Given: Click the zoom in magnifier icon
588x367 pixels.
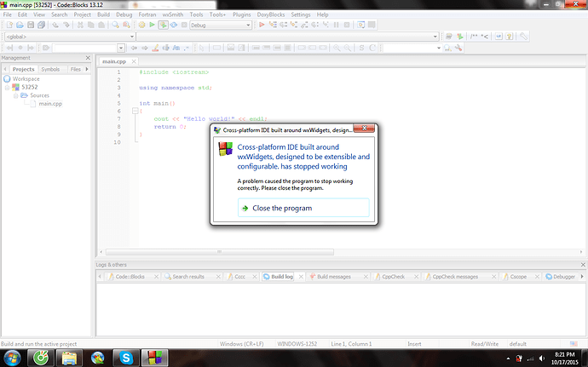Looking at the screenshot, I should (x=337, y=48).
